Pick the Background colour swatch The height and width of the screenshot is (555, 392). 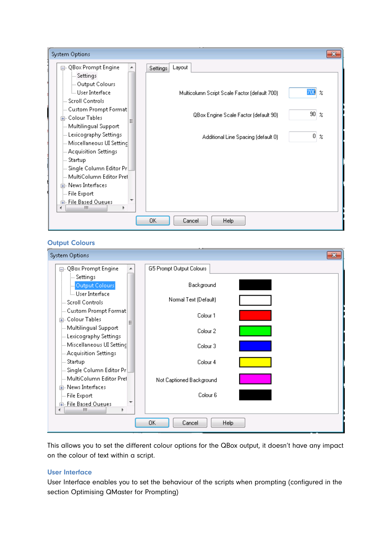tap(255, 285)
